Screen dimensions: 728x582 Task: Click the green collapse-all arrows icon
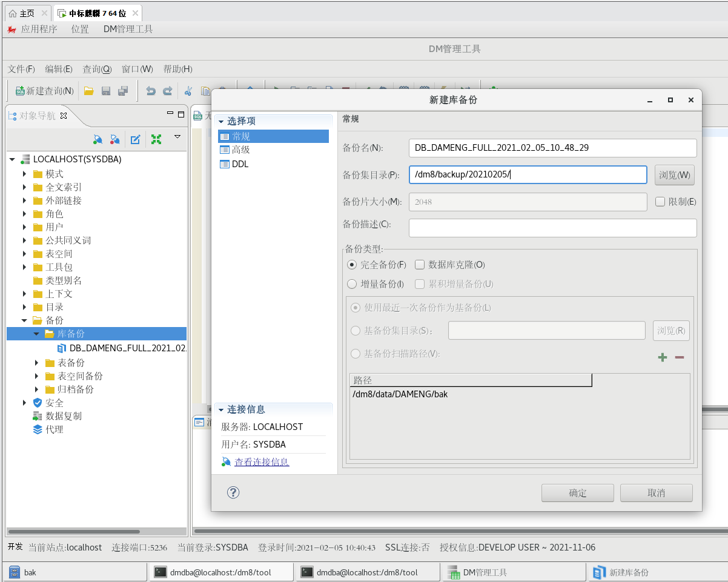tap(156, 139)
